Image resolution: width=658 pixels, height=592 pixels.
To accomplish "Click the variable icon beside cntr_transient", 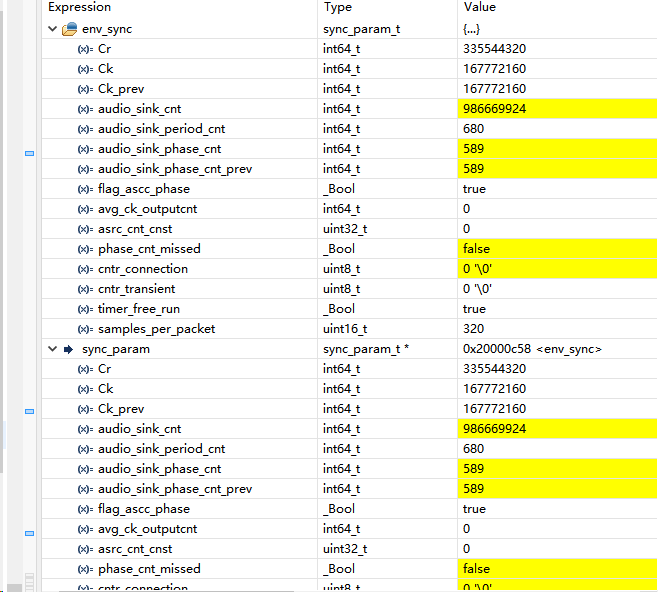I will (85, 289).
